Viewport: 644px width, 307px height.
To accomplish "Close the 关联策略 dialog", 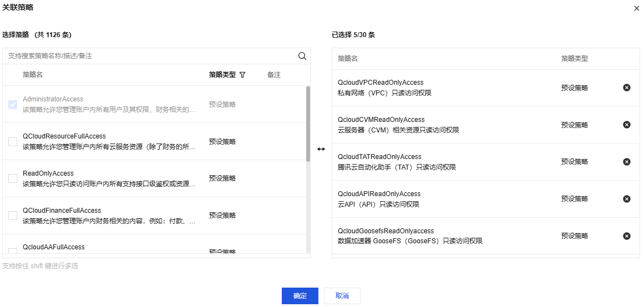I will [x=637, y=8].
